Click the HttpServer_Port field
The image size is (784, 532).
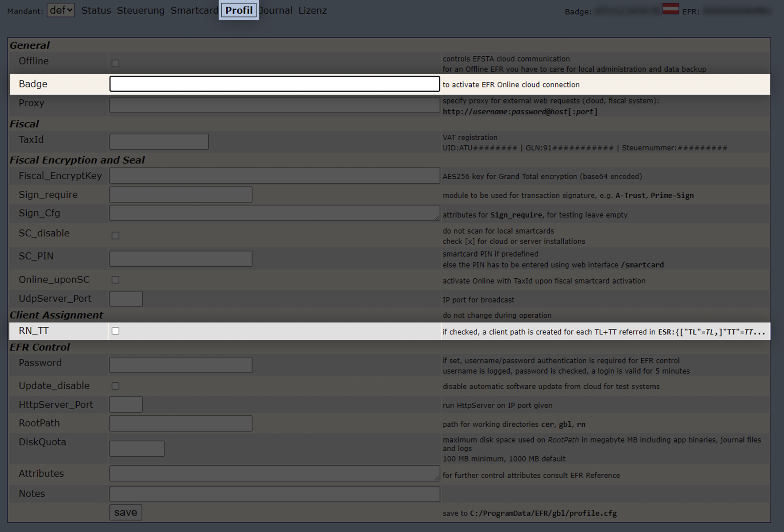click(126, 405)
